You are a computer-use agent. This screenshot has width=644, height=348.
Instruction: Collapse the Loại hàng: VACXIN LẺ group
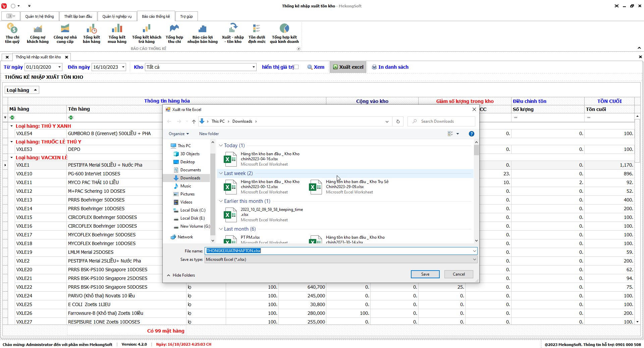[x=11, y=158]
